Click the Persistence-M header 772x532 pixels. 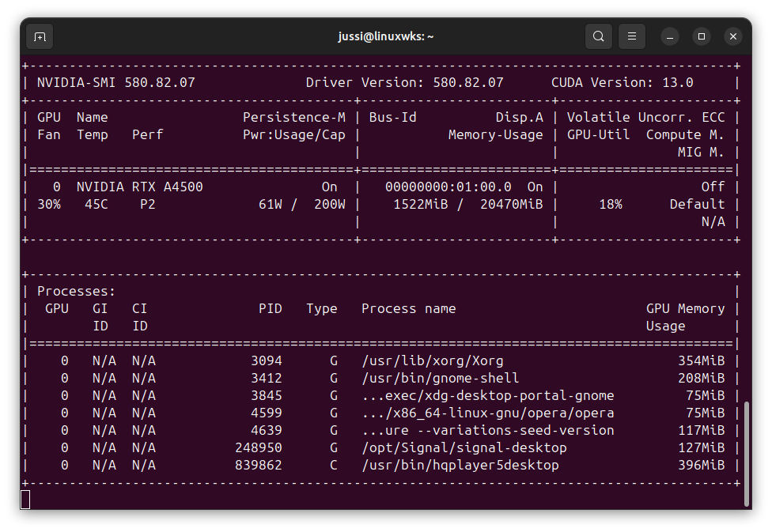pos(294,118)
